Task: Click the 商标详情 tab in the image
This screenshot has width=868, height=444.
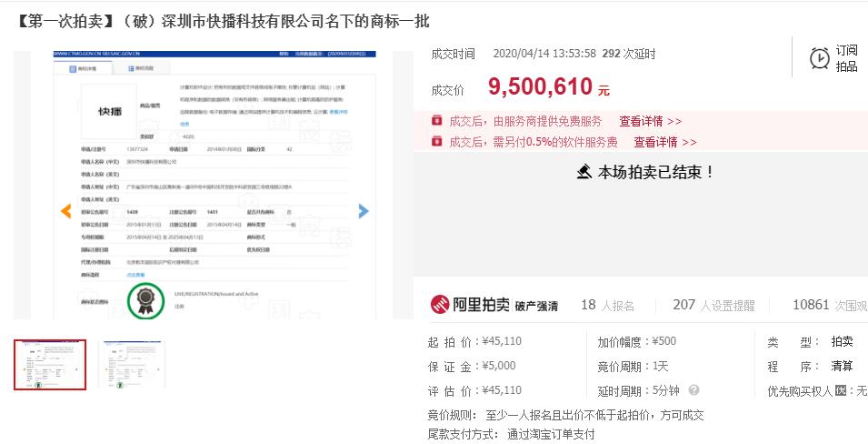Action: (x=83, y=69)
